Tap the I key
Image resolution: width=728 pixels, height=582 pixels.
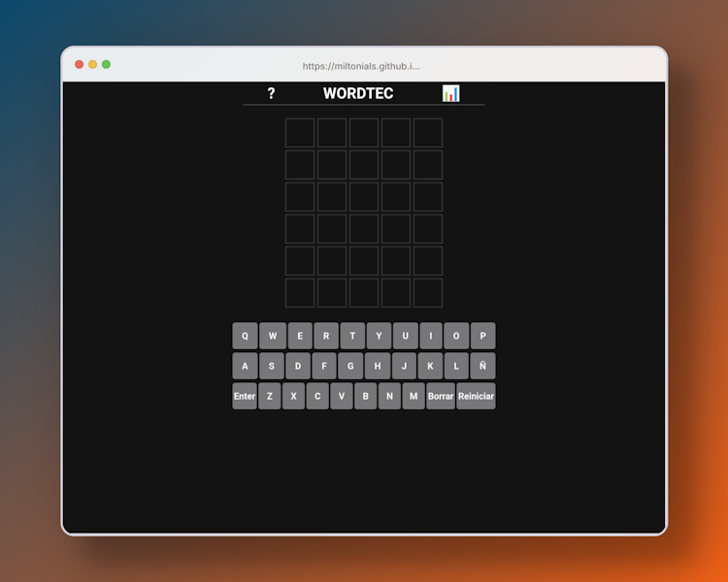(431, 336)
